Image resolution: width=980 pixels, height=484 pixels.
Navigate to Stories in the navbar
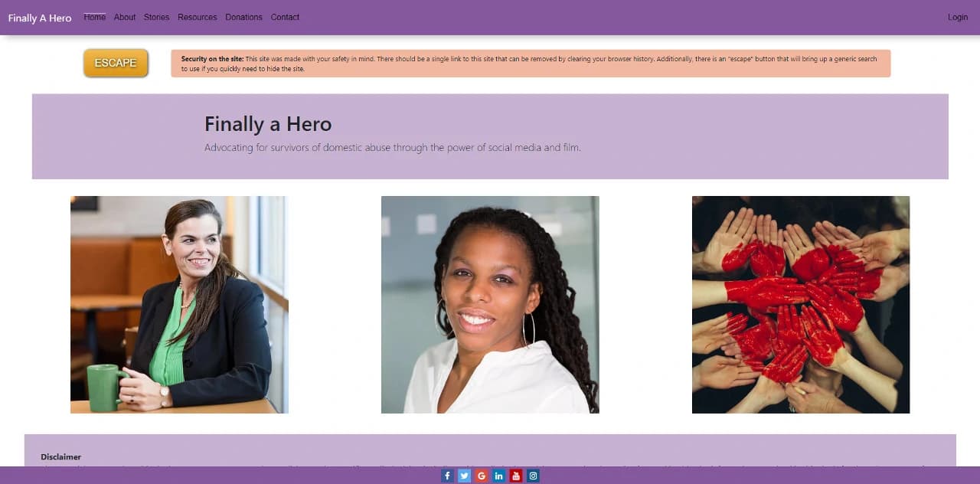pos(156,17)
